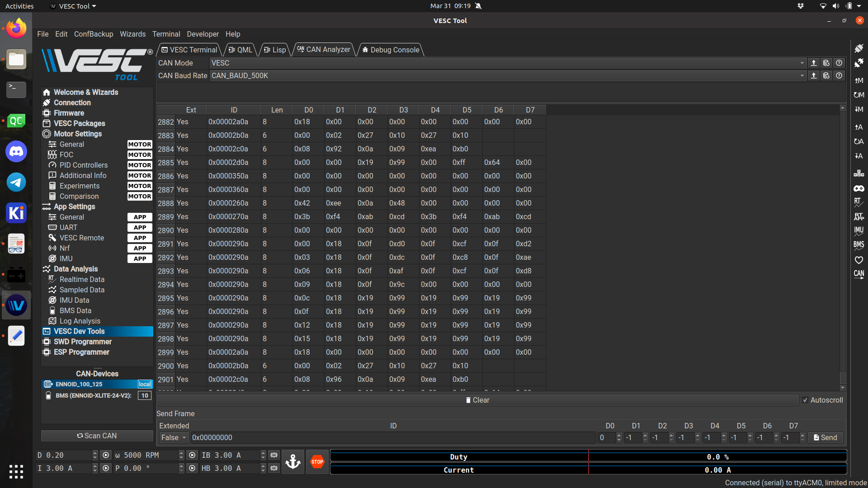The height and width of the screenshot is (488, 868).
Task: Click the frame ID input field 0x00000000
Action: (392, 437)
